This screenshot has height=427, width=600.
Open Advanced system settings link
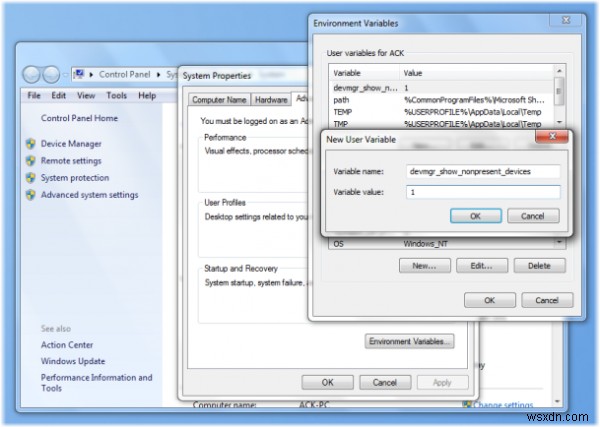click(90, 195)
